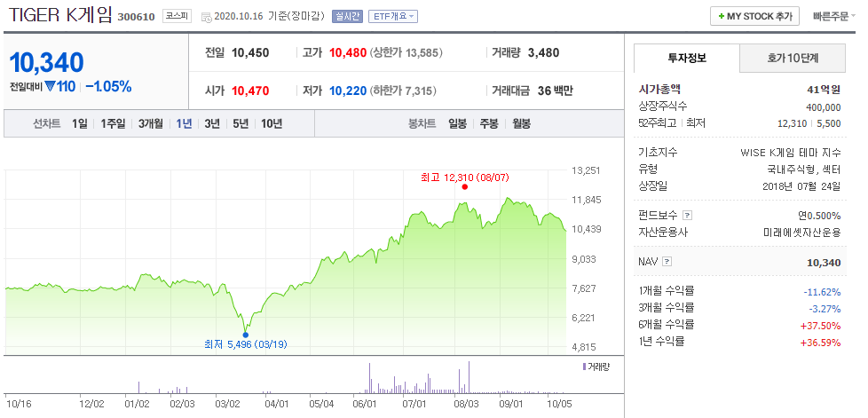The width and height of the screenshot is (868, 418).
Task: Click the 하한가 7,315 limit text
Action: (402, 91)
